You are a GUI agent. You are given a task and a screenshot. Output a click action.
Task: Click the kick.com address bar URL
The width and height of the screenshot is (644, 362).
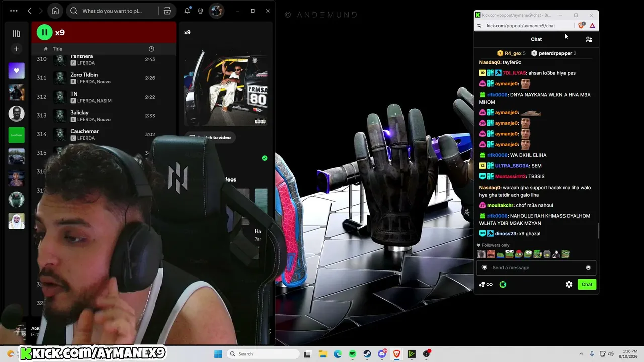point(521,26)
